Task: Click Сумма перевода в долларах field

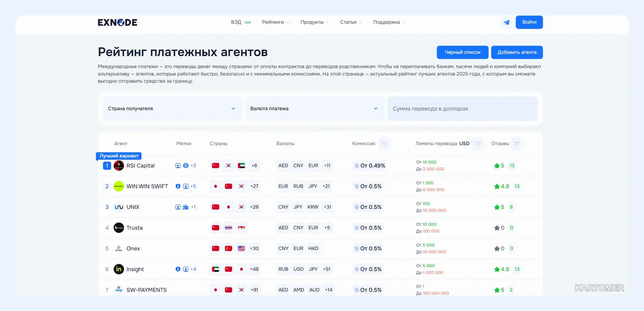Action: 462,109
